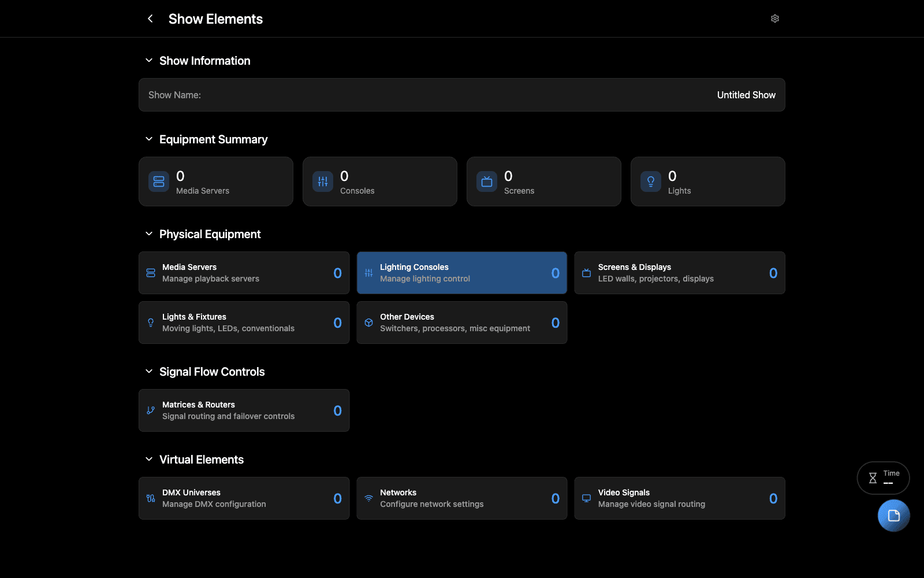Click the Lights summary count 0
Screen dimensions: 924x578
(672, 176)
